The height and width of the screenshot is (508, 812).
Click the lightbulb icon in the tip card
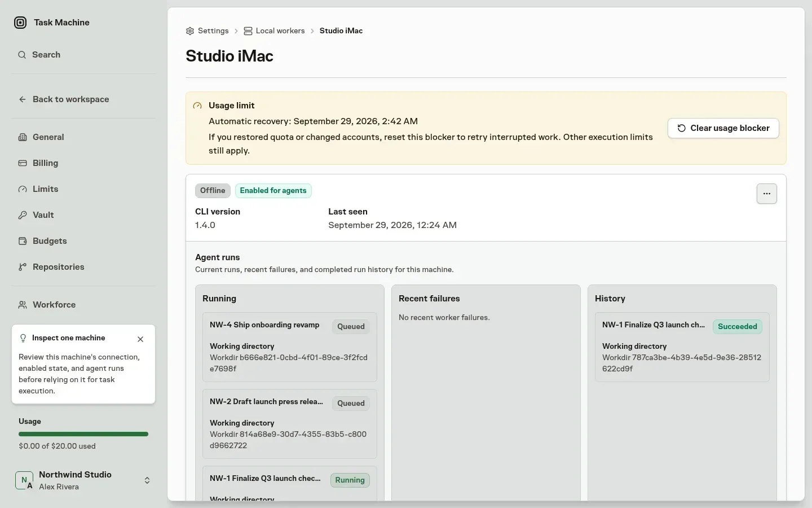tap(23, 338)
